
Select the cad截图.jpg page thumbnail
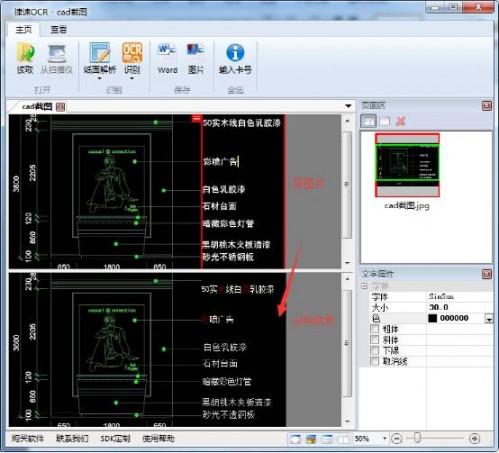pos(407,165)
